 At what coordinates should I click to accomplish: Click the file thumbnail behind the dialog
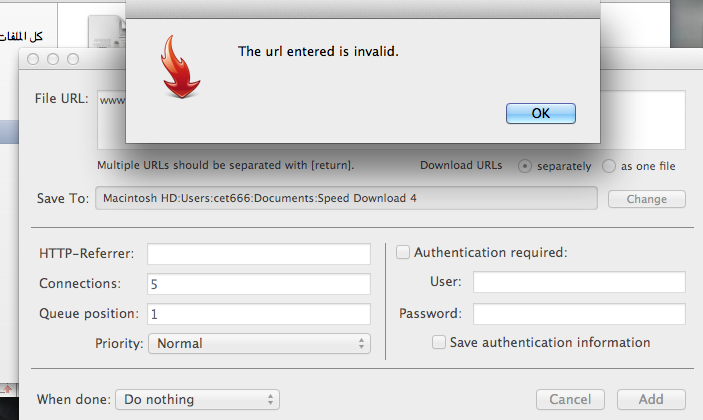pos(107,30)
